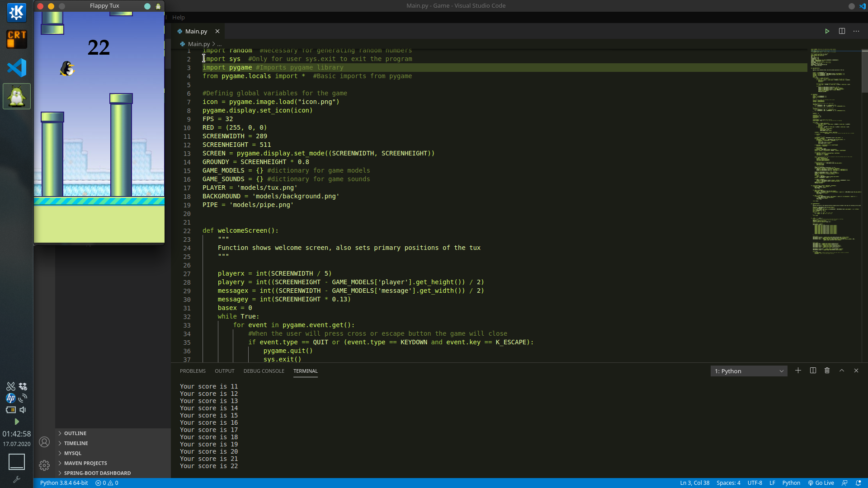The height and width of the screenshot is (488, 868).
Task: Start Go Live server
Action: coord(821,483)
